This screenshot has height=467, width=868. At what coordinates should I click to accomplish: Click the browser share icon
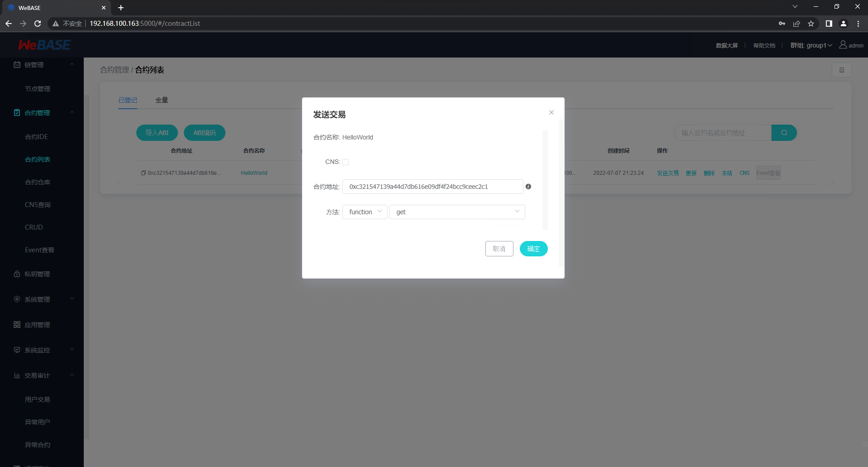[796, 24]
